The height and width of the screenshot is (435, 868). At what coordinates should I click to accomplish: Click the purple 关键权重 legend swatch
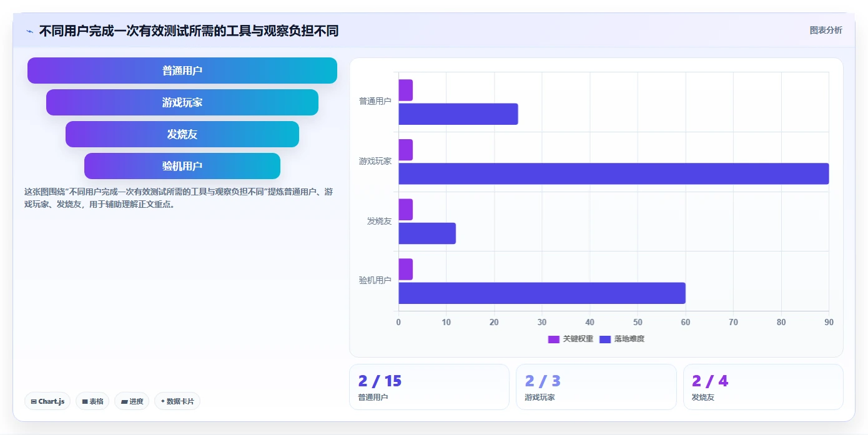click(554, 339)
